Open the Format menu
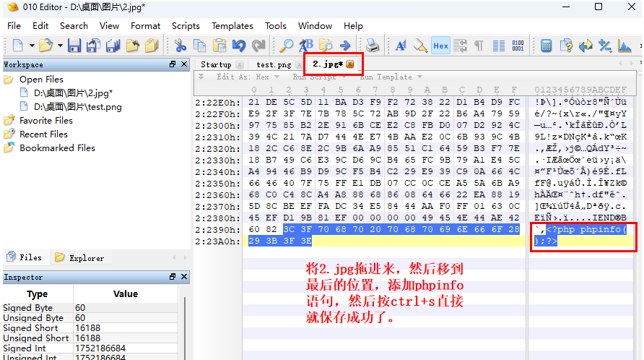 click(145, 26)
